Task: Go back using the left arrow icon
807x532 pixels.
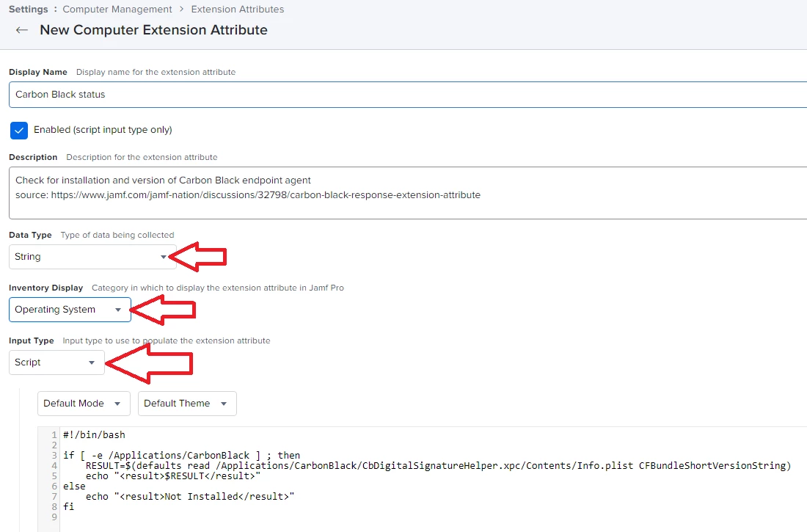Action: 21,30
